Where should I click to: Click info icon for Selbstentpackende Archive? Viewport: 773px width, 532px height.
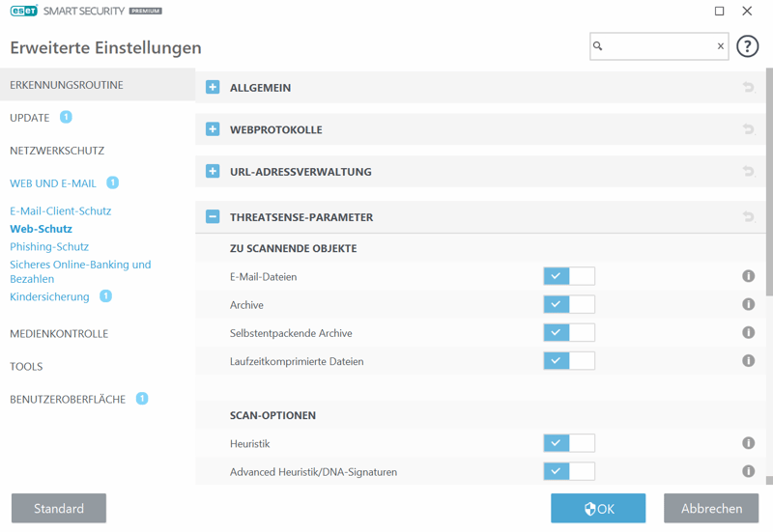(748, 332)
